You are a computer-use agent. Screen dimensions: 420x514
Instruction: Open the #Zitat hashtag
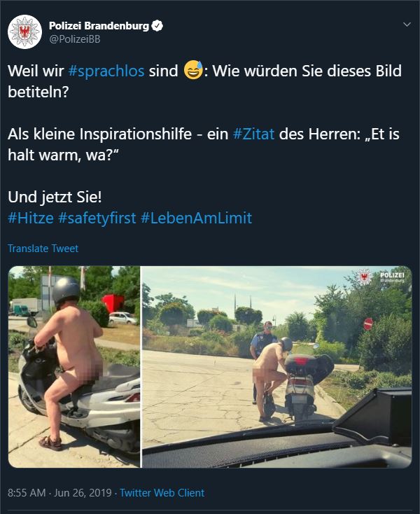[x=253, y=134]
